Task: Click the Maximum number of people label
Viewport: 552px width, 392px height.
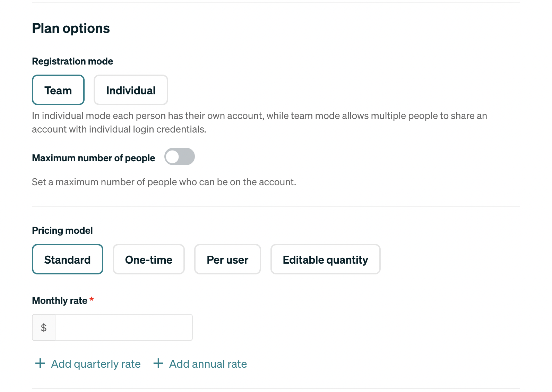Action: (x=94, y=158)
